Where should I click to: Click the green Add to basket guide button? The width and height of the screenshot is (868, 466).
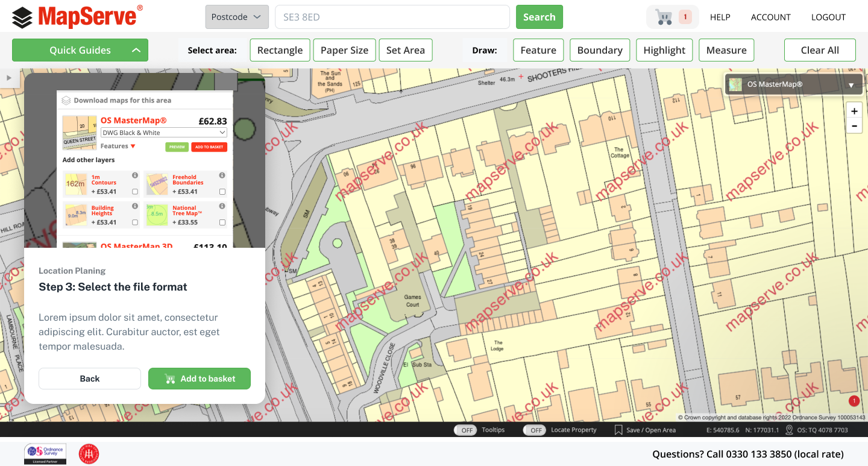click(200, 379)
